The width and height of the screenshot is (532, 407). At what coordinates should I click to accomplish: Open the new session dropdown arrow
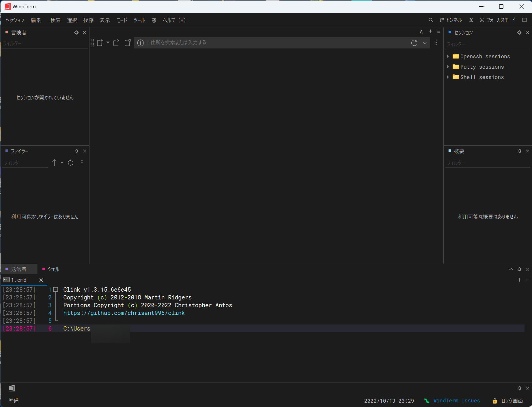pos(108,43)
